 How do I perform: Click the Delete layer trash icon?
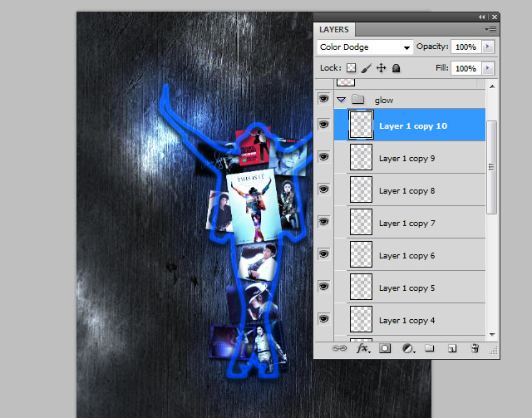(475, 348)
